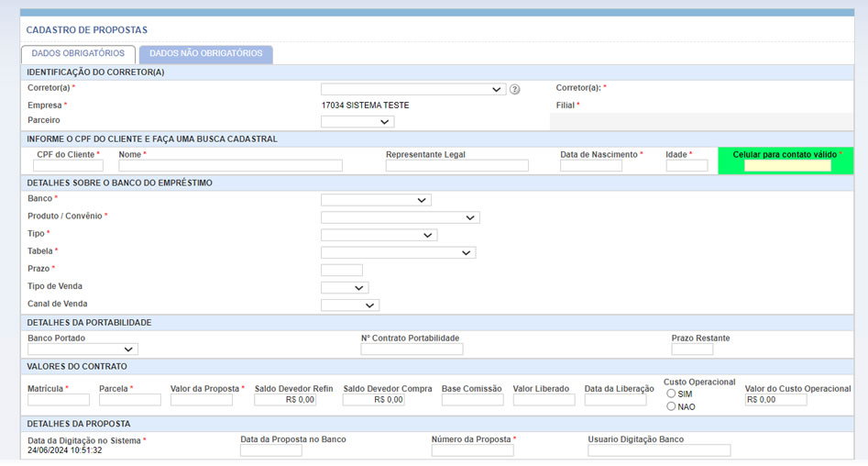Click the Número da Proposta field

click(472, 450)
